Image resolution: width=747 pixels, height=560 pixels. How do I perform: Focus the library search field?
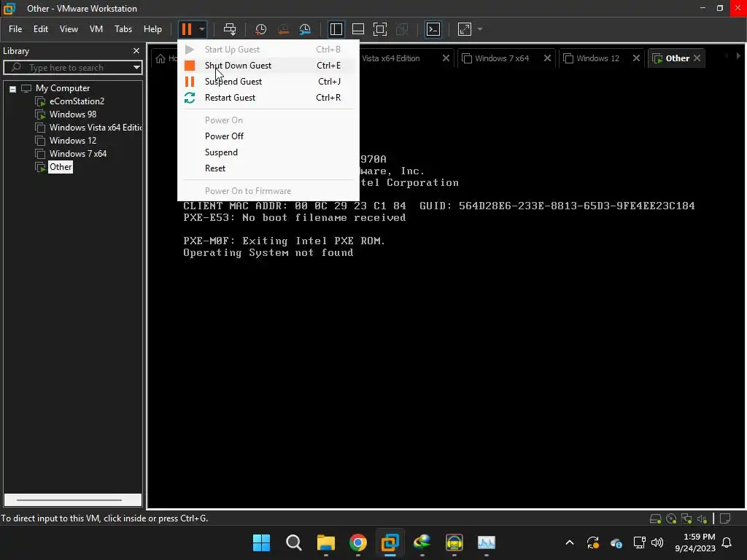tap(69, 68)
